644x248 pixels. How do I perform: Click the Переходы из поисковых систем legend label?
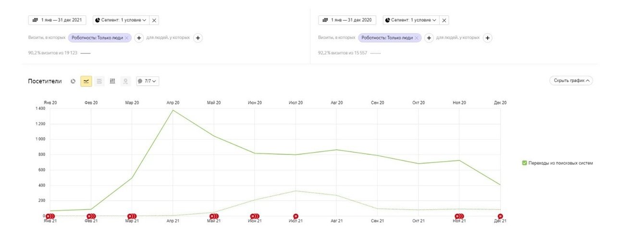[561, 163]
